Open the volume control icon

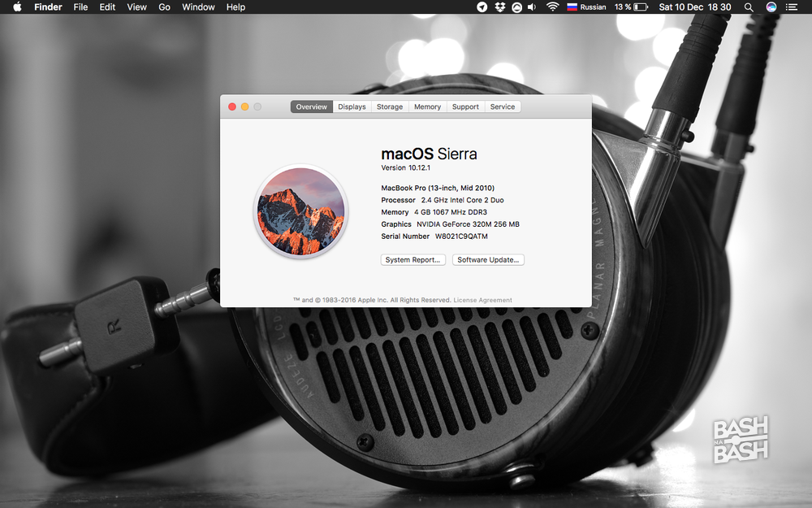point(533,7)
